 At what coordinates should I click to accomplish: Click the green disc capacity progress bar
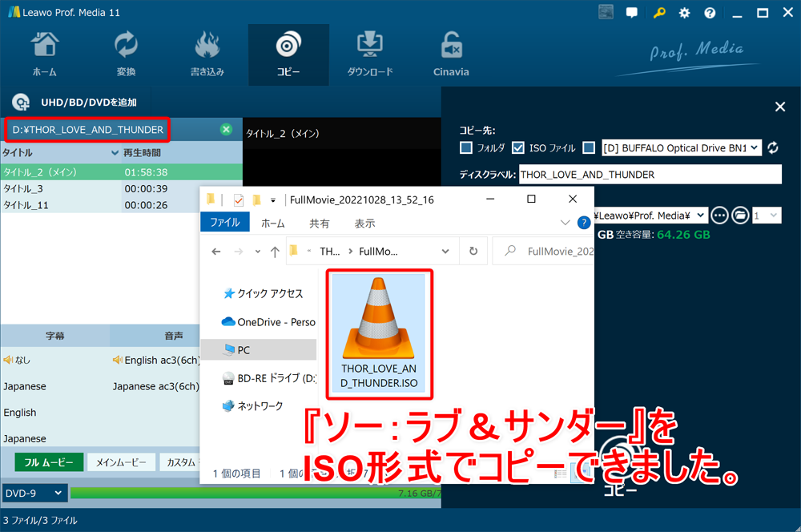pyautogui.click(x=256, y=494)
